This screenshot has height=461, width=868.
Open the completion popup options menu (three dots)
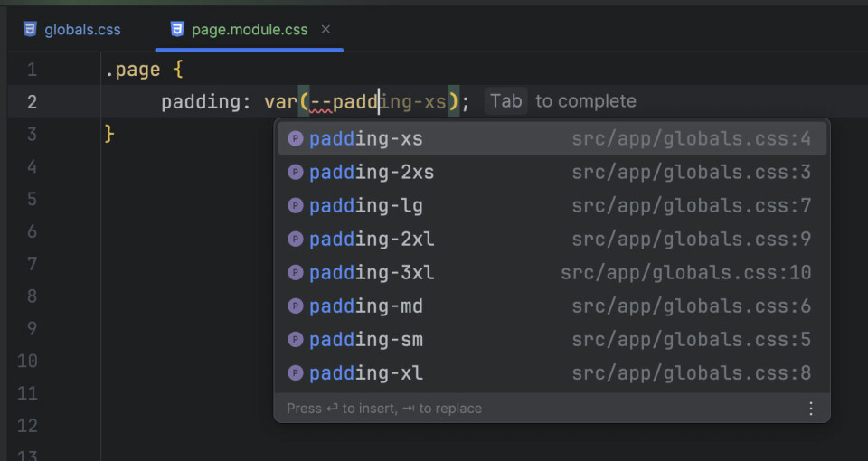click(x=811, y=409)
